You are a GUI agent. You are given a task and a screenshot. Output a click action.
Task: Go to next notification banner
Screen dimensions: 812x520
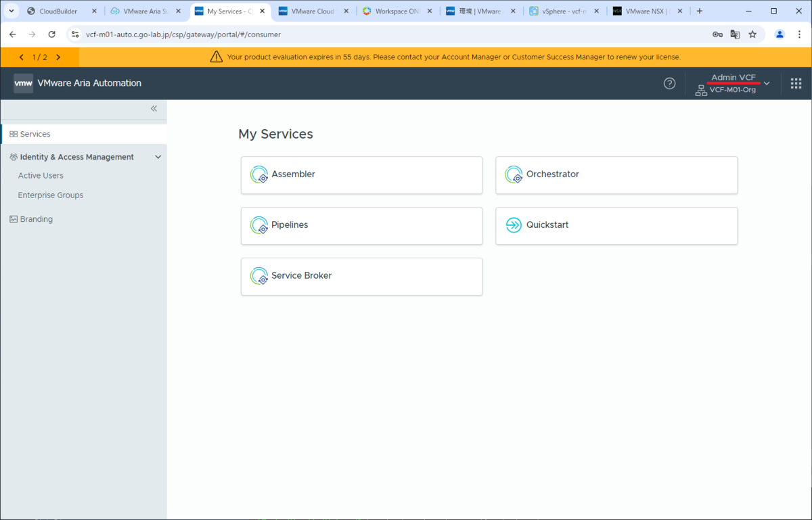coord(58,57)
